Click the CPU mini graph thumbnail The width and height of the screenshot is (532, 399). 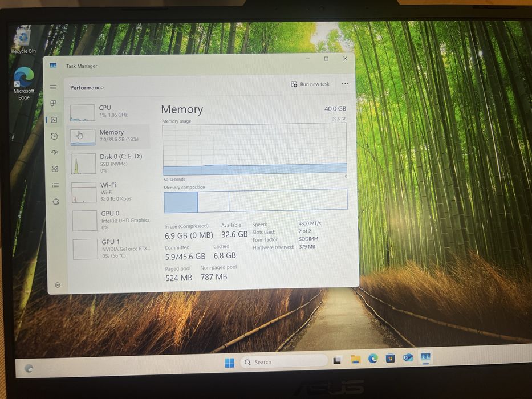click(x=83, y=113)
